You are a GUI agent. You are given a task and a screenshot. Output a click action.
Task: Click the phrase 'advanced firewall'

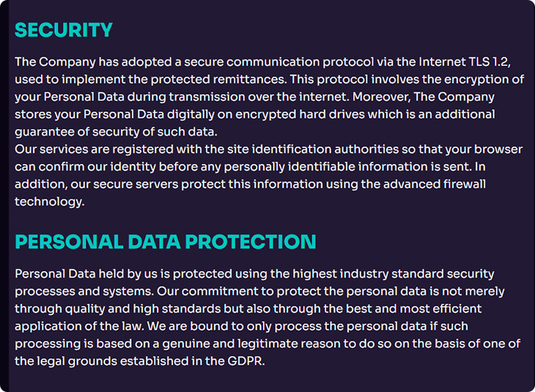435,184
